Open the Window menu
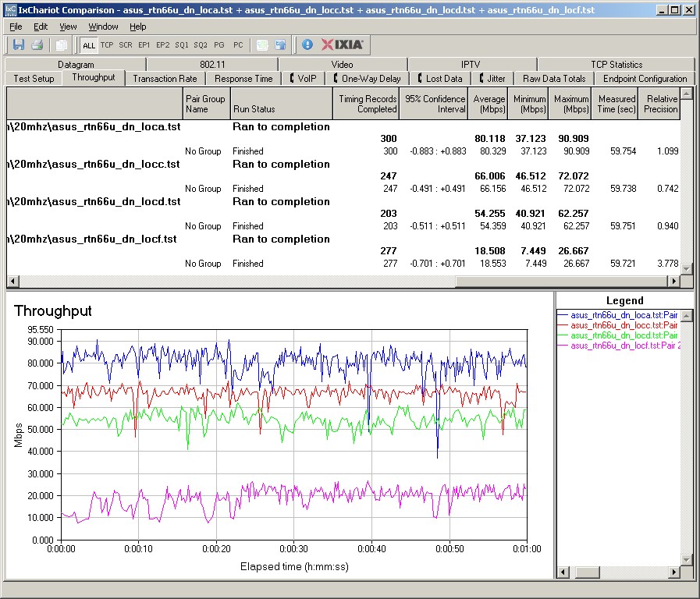Image resolution: width=700 pixels, height=599 pixels. point(103,27)
